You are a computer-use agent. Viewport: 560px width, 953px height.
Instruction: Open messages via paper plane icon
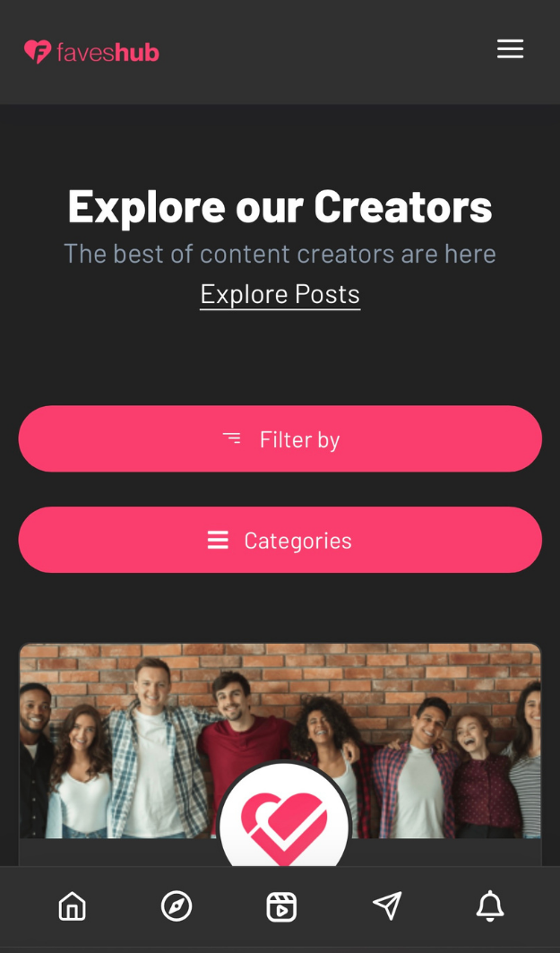pos(387,906)
